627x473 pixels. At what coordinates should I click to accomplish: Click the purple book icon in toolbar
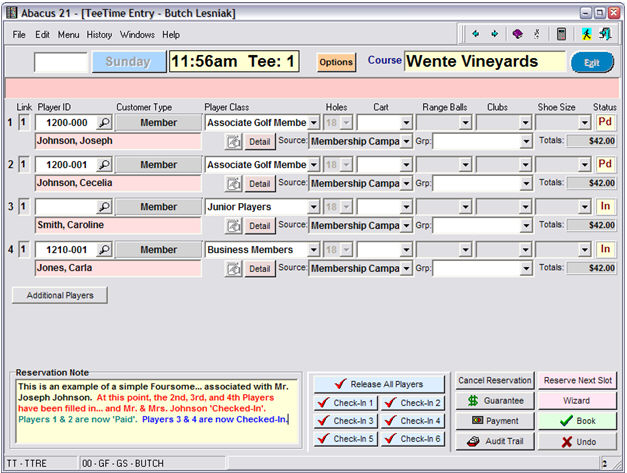click(x=517, y=34)
